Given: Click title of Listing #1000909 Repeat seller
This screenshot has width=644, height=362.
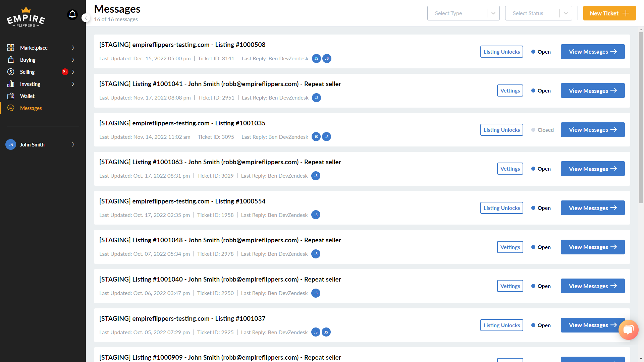Looking at the screenshot, I should (220, 357).
